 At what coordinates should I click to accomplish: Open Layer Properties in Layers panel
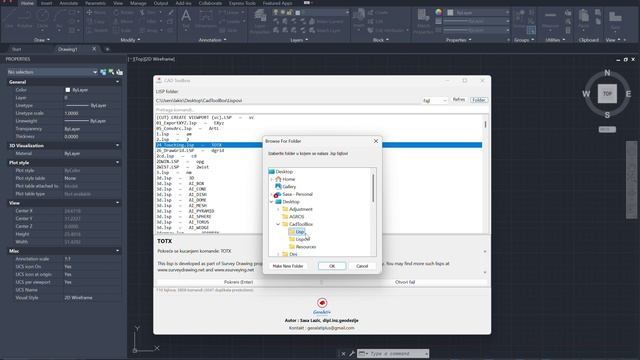pos(260,21)
